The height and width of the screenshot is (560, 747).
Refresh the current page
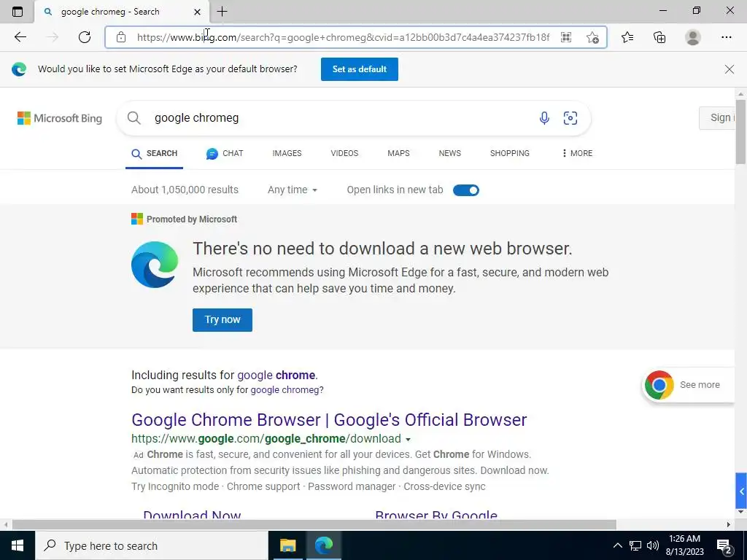[85, 37]
